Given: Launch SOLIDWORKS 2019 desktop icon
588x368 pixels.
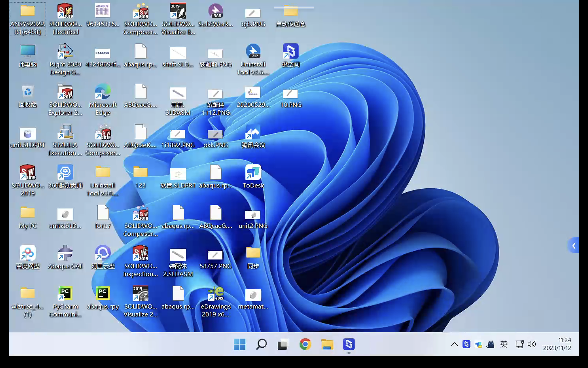Looking at the screenshot, I should point(28,181).
